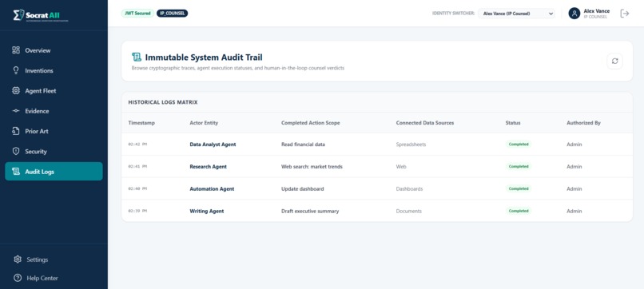
Task: Click the Alex Vance avatar icon
Action: pos(574,14)
